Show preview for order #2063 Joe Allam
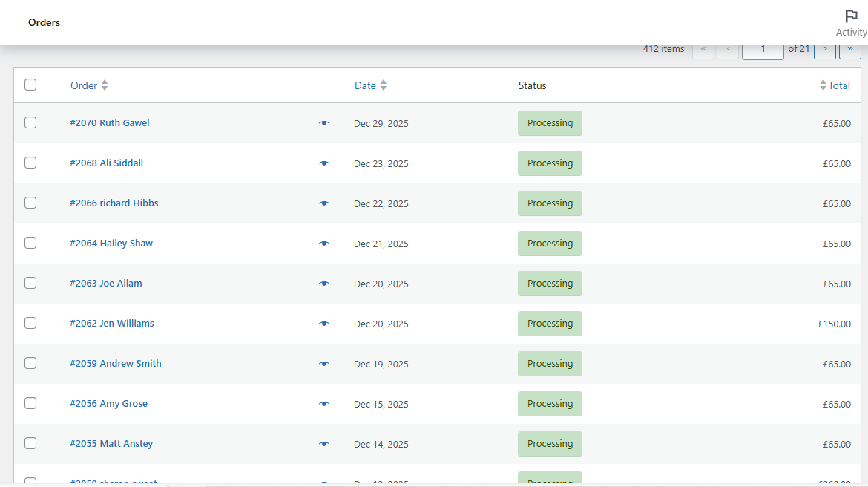Image resolution: width=868 pixels, height=487 pixels. pos(324,284)
